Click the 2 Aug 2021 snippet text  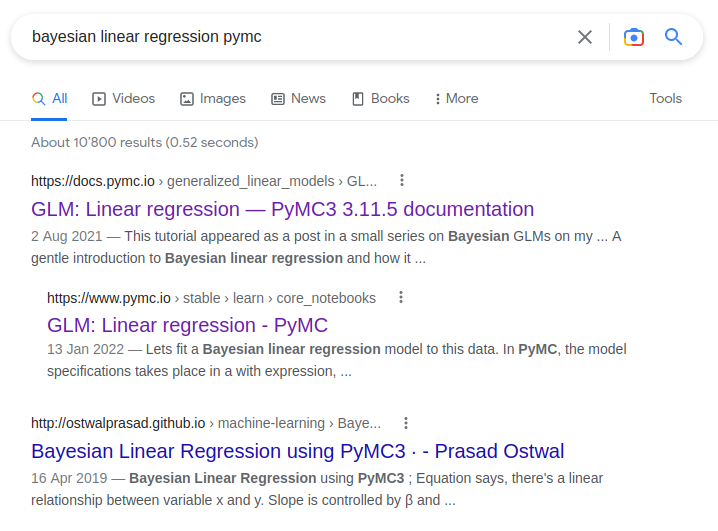pos(326,247)
